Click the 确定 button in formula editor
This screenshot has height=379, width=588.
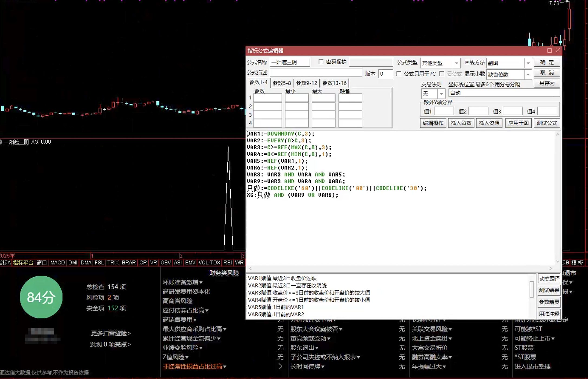tap(547, 63)
